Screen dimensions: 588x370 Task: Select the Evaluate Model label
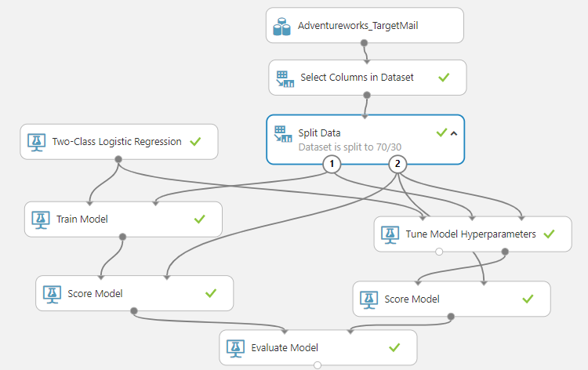285,347
